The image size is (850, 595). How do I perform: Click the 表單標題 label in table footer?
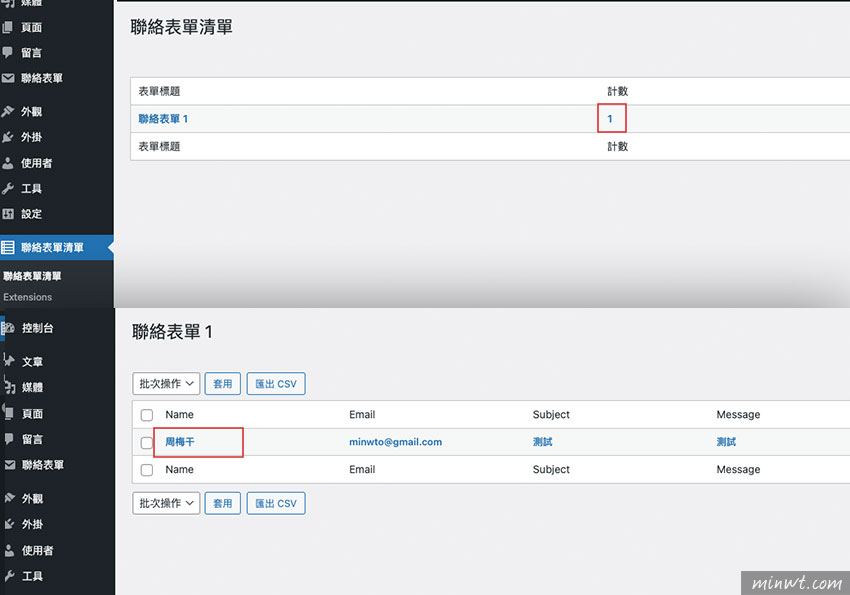pyautogui.click(x=159, y=146)
